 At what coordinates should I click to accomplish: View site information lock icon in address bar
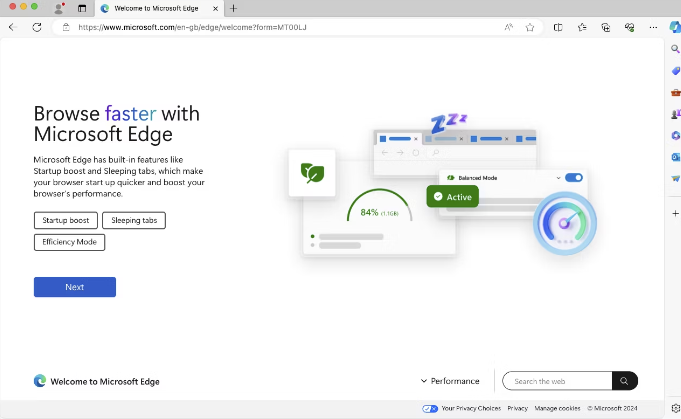tap(66, 27)
